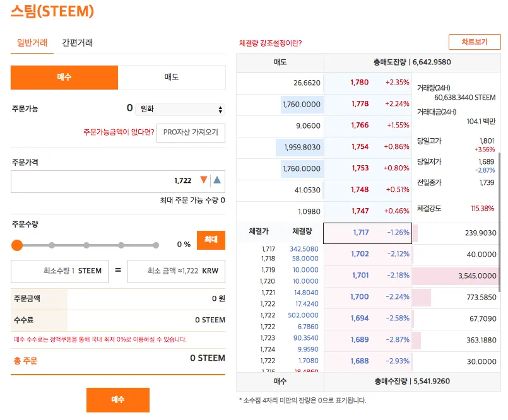Click the bottom orange 매수 submit button

tap(118, 400)
